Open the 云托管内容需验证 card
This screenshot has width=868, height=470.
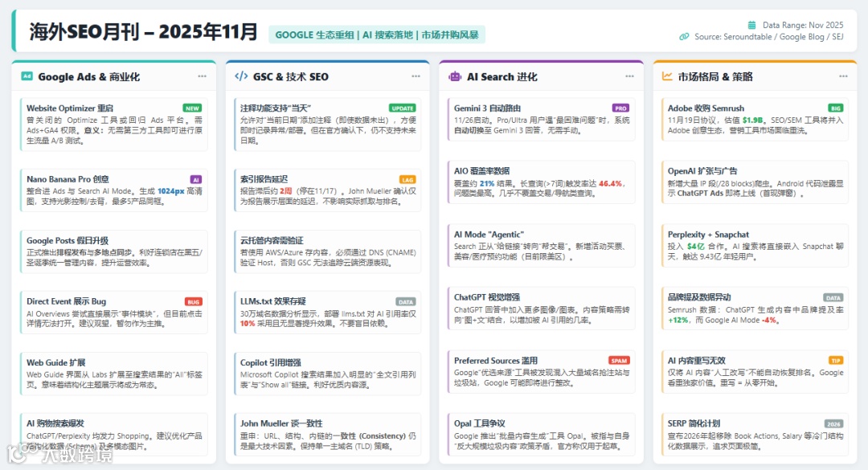coord(328,251)
